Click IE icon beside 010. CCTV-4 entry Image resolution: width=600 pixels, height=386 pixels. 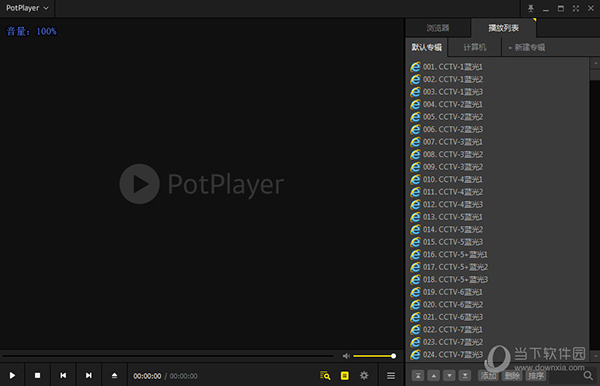tap(415, 179)
